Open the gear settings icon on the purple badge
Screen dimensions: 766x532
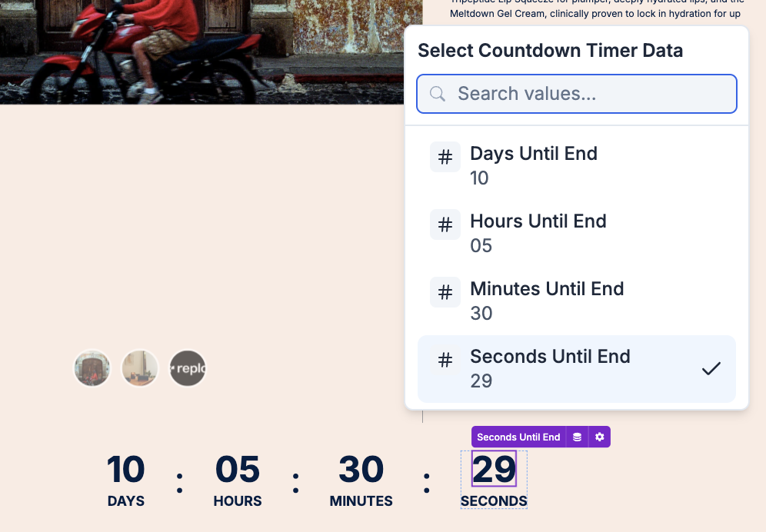pyautogui.click(x=599, y=437)
